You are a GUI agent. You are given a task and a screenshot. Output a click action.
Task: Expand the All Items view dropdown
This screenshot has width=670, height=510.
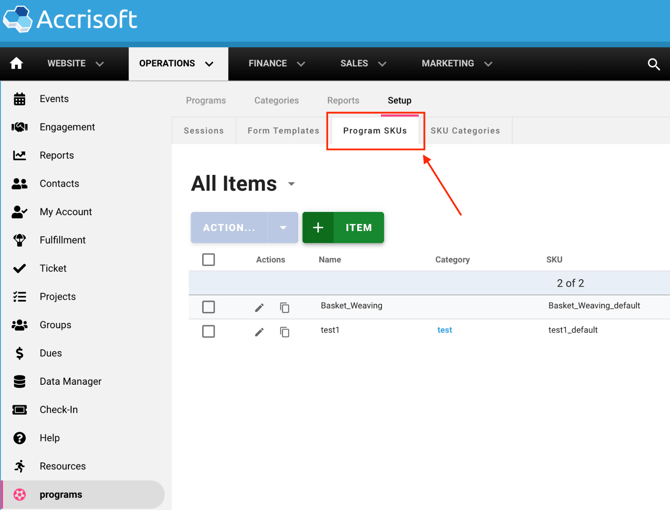pyautogui.click(x=292, y=184)
